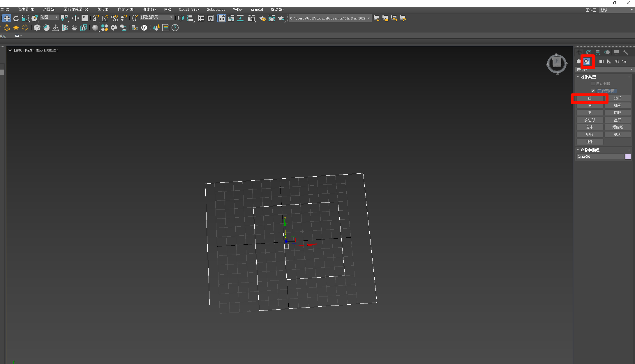Screen dimensions: 635x364
Task: Click the Line001 name input field
Action: (600, 157)
